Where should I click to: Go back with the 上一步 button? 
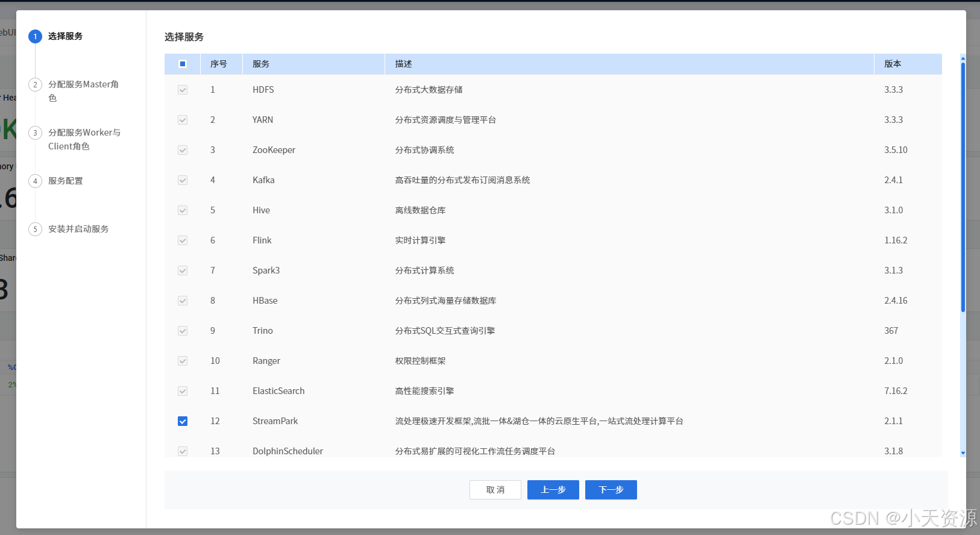[553, 490]
